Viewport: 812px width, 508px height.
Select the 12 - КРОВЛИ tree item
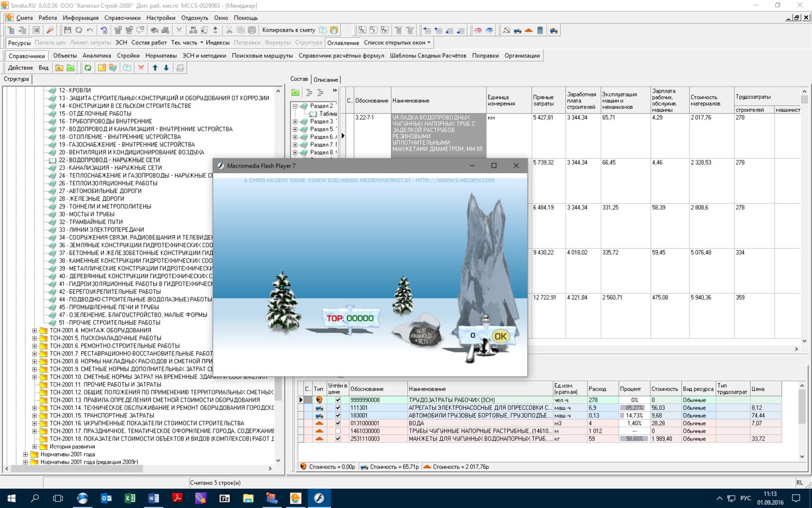point(75,91)
